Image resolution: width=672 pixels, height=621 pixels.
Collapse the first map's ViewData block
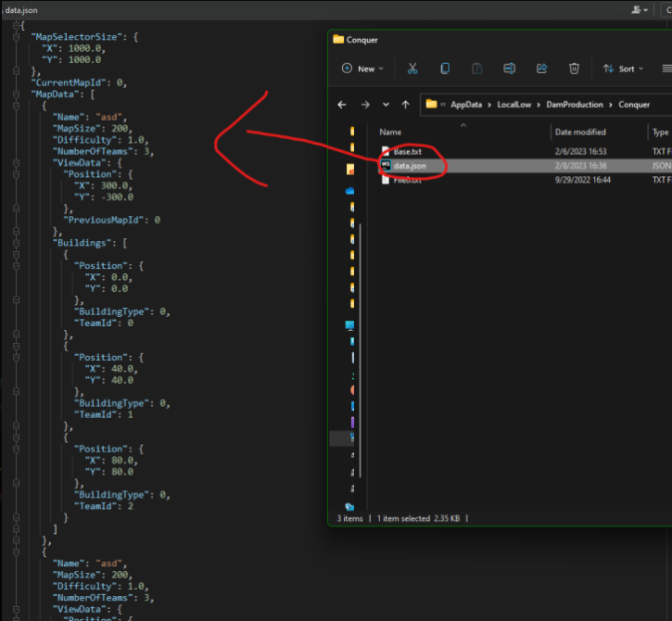[17, 163]
